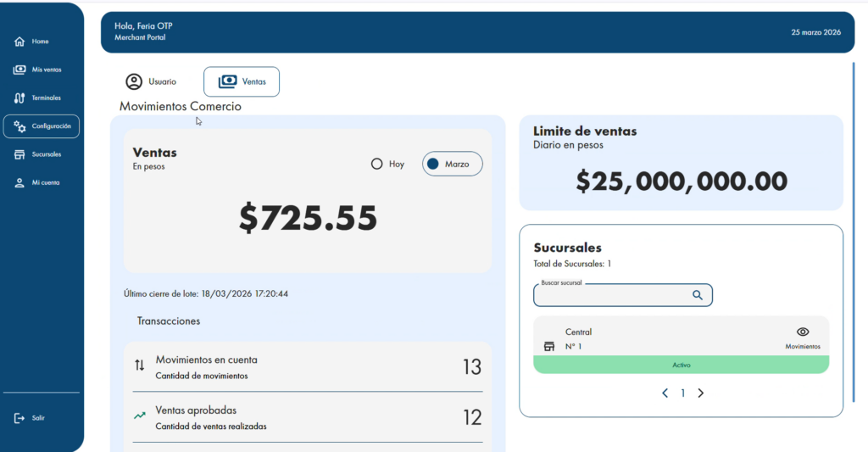Open the Ventas aprobadas row
Screen dimensions: 868x452
[307, 418]
